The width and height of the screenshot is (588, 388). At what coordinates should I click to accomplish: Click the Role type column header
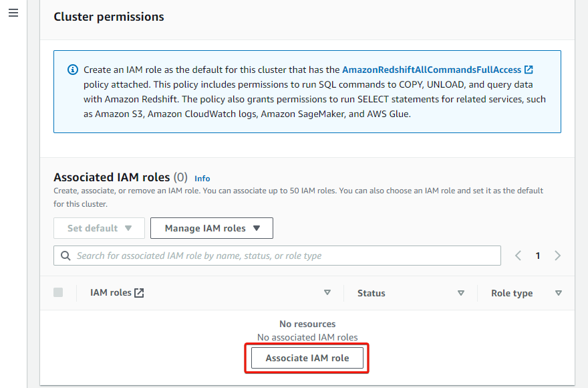tap(512, 294)
